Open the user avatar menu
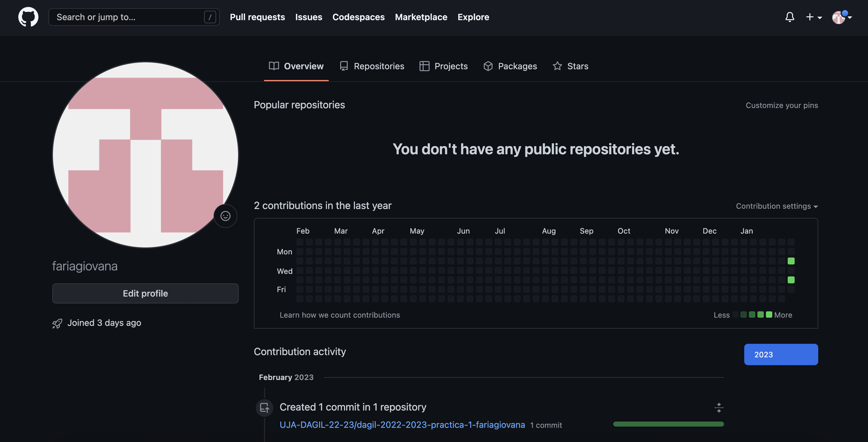 [x=841, y=17]
